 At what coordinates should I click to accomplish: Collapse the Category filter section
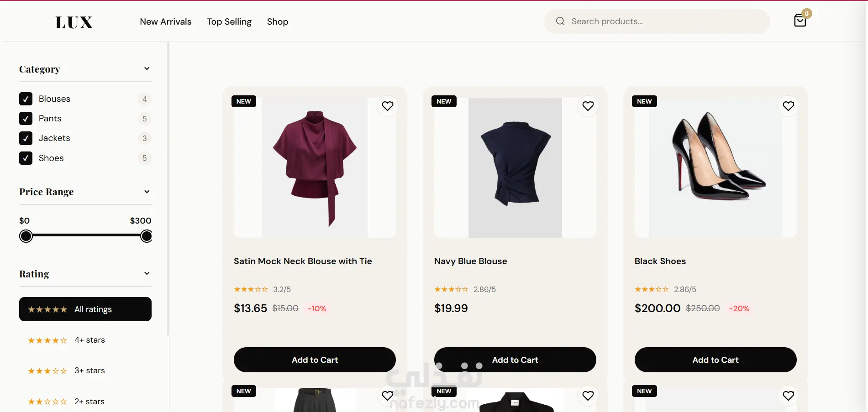147,68
